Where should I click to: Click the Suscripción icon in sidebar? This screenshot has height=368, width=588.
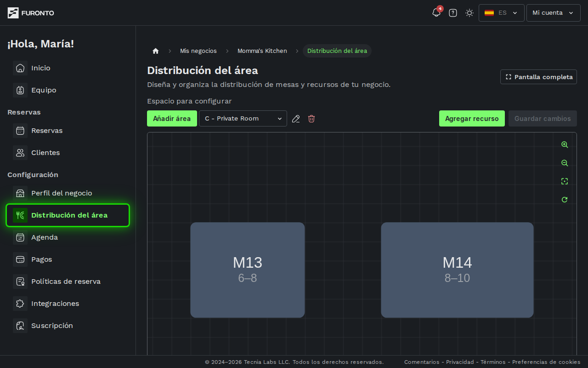[x=20, y=326]
